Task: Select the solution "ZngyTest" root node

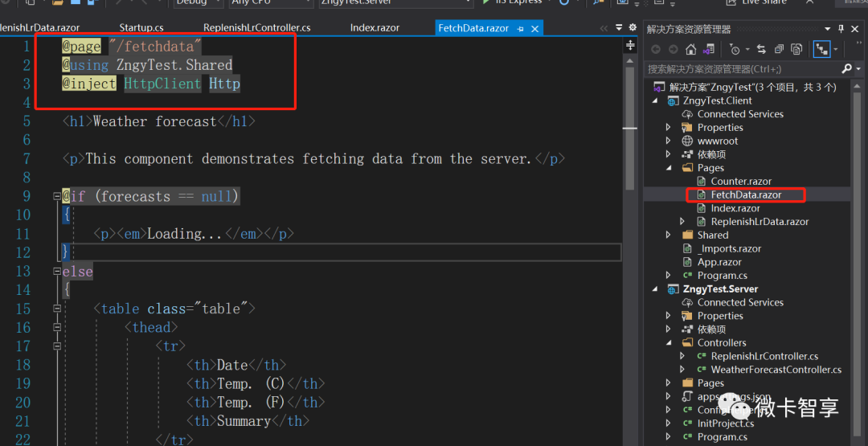Action: tap(752, 87)
